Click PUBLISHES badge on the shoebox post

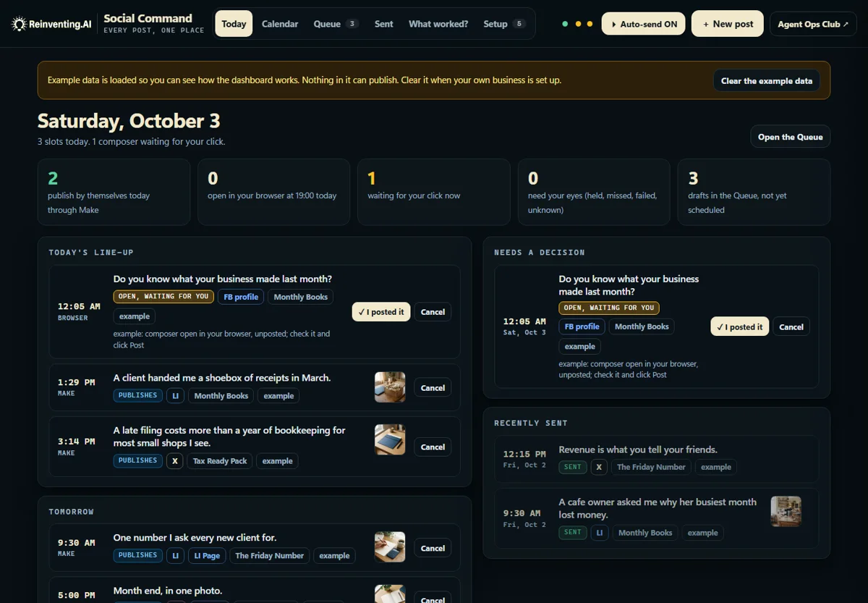pos(137,395)
